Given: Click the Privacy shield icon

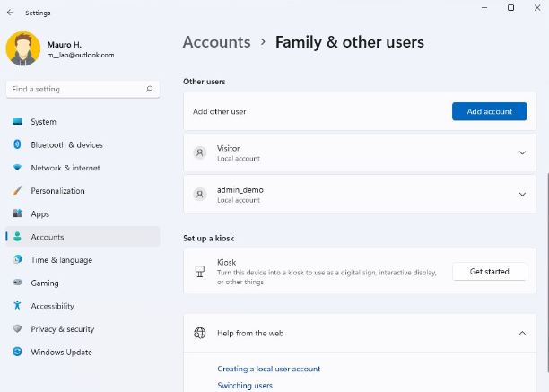Looking at the screenshot, I should pos(17,328).
